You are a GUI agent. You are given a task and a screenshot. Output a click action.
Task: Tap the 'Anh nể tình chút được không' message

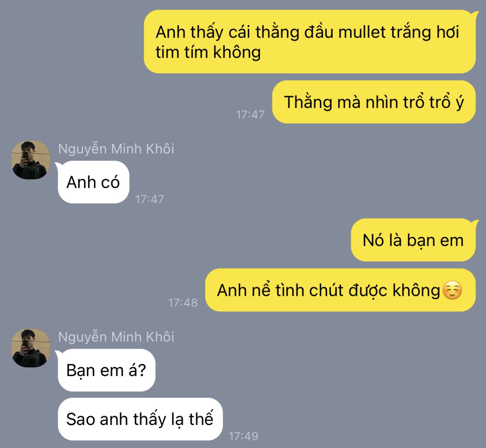tap(340, 290)
